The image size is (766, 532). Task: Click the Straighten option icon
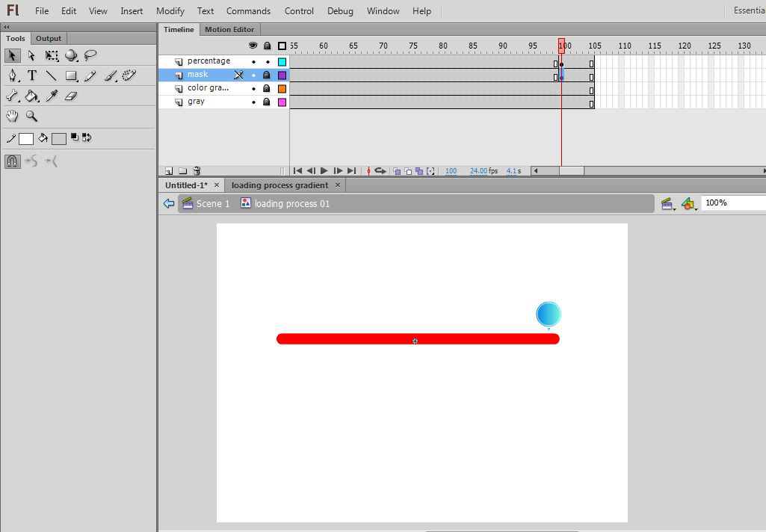pos(52,161)
